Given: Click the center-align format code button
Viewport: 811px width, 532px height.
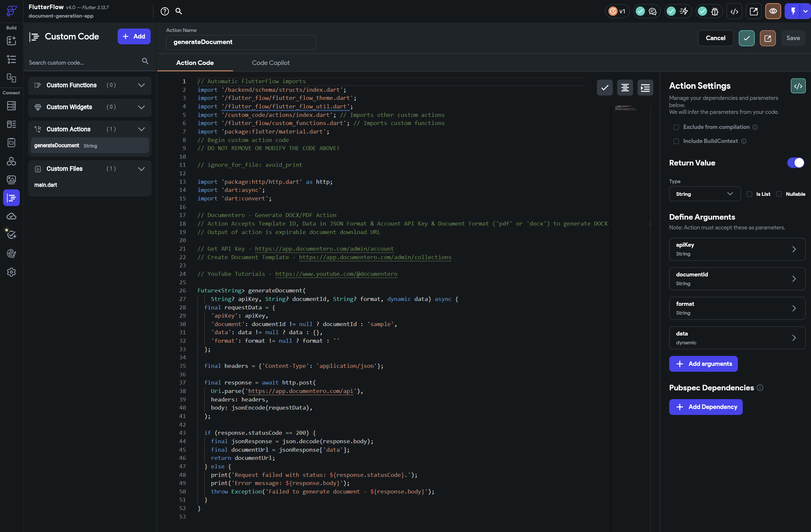Looking at the screenshot, I should [625, 88].
